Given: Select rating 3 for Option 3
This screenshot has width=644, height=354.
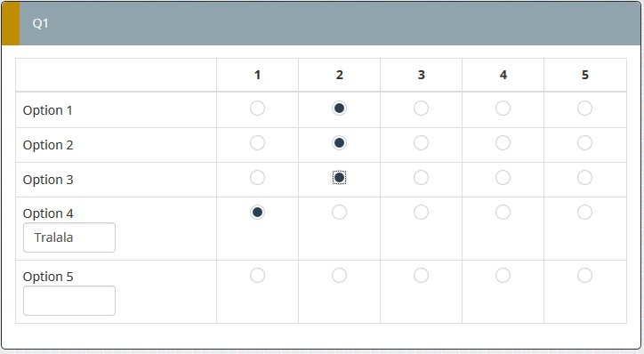Looking at the screenshot, I should [421, 178].
